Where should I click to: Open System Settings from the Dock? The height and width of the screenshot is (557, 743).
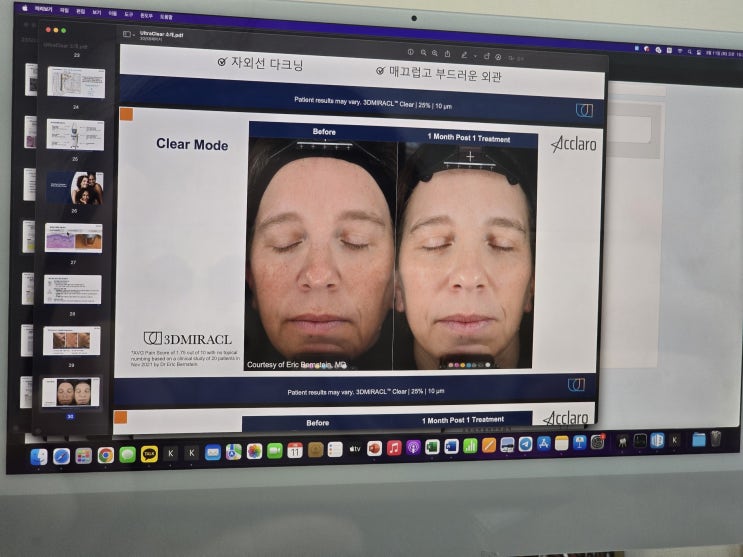click(x=598, y=443)
